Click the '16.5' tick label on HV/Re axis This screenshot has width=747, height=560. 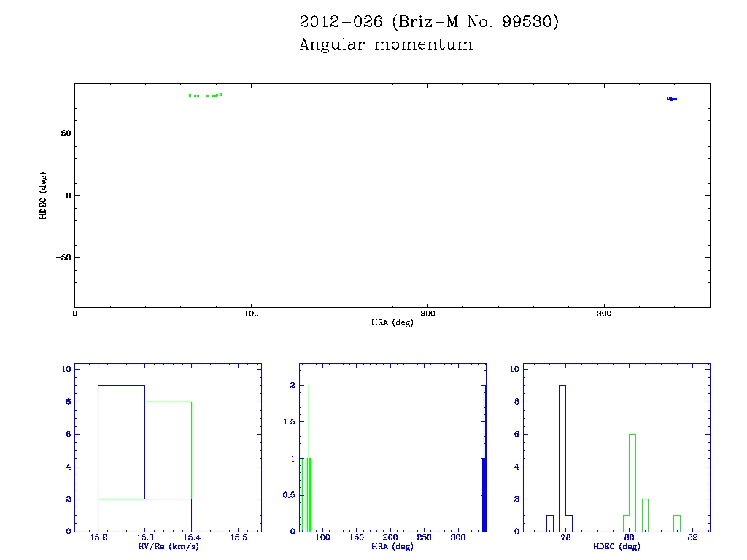point(238,538)
